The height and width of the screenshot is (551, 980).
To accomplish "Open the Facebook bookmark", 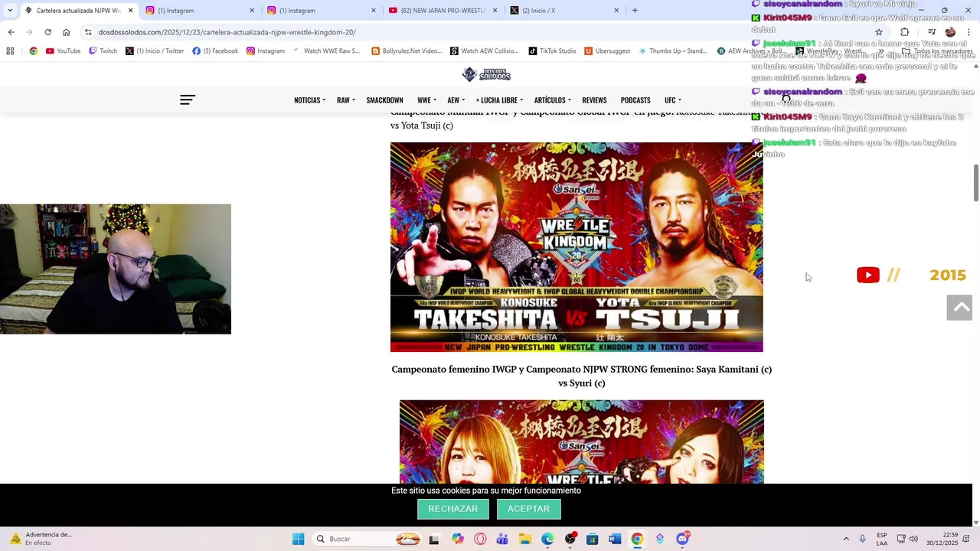I will click(x=215, y=51).
